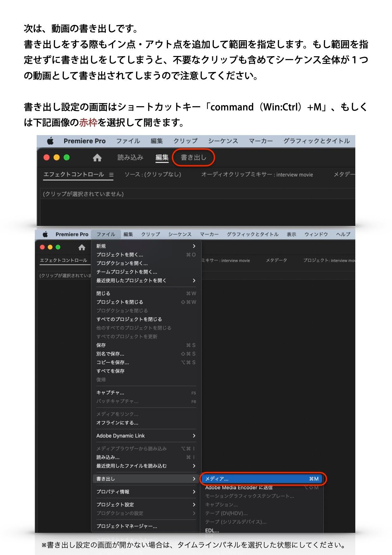This screenshot has width=392, height=555.
Task: Select the underlined 編集 workspace tab
Action: pyautogui.click(x=162, y=158)
